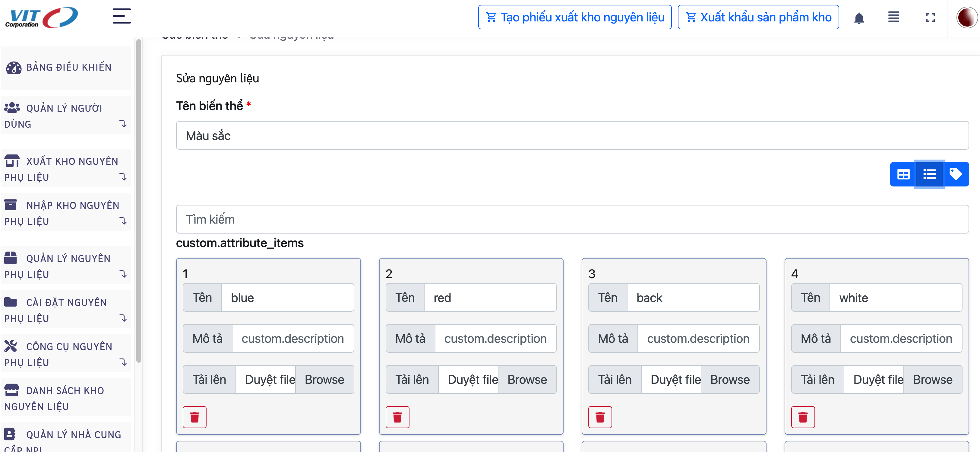Click Tạo phiếu xuất kho nguyên liệu button
980x452 pixels.
tap(574, 17)
